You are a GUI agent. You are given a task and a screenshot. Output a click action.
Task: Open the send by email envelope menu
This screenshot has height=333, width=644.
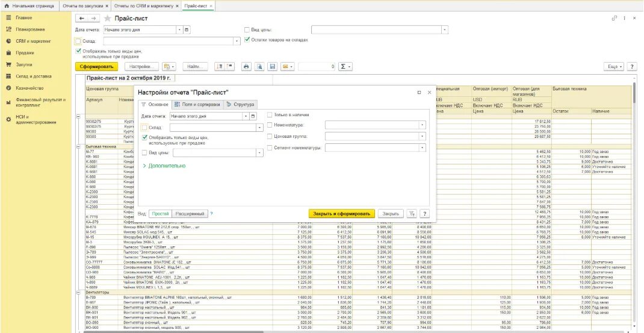[287, 67]
